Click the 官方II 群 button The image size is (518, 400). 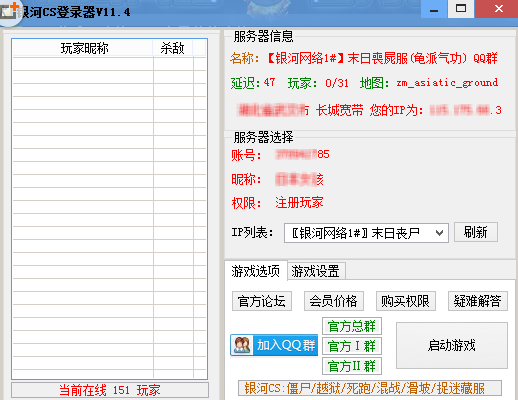click(x=352, y=366)
